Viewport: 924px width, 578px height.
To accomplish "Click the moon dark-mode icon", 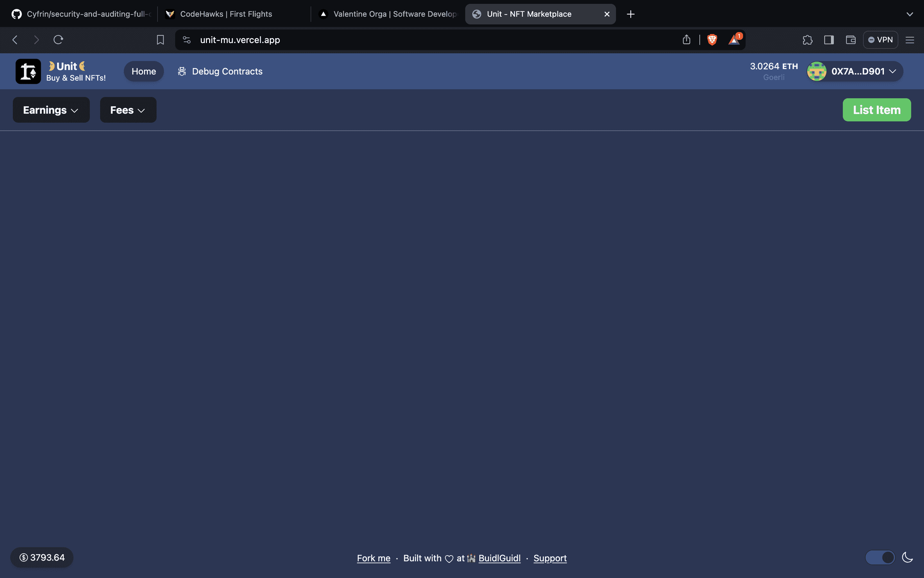I will (908, 557).
